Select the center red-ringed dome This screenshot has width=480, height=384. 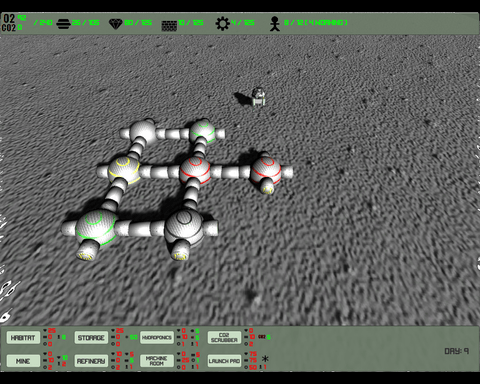[x=195, y=170]
